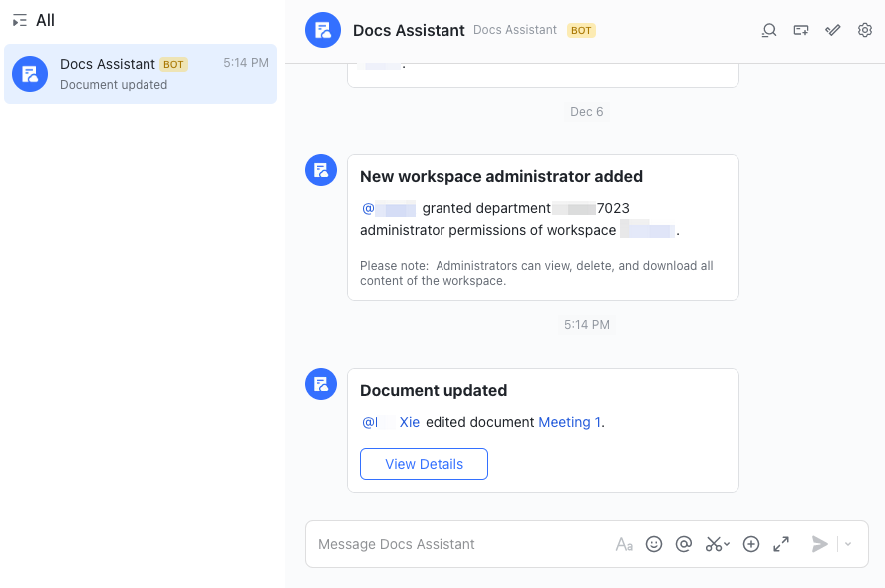Select the screenshot scissors icon
The image size is (885, 588).
tap(713, 544)
